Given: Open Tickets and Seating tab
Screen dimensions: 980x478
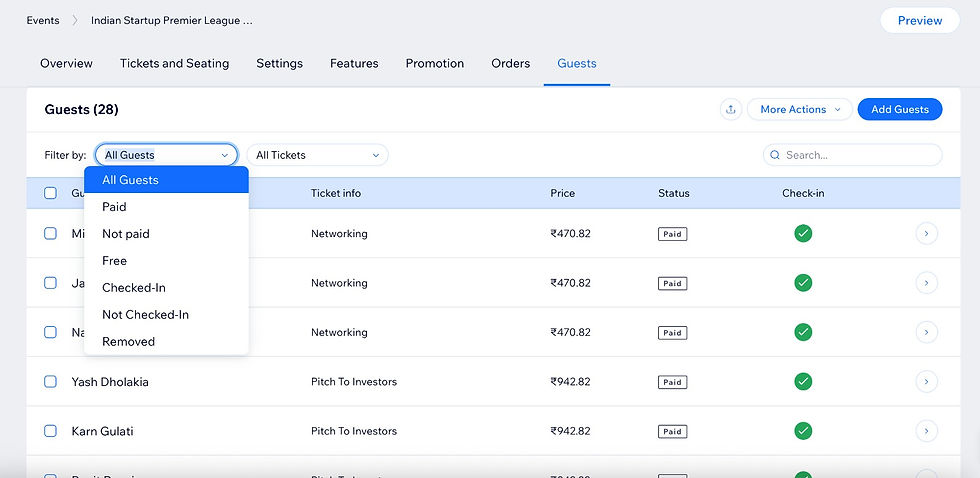Looking at the screenshot, I should click(x=174, y=64).
